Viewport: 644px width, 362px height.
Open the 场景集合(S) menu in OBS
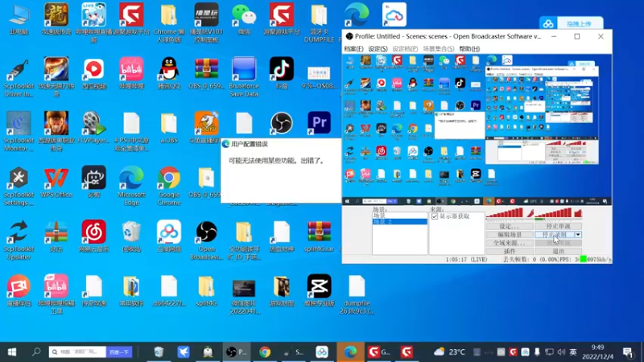[x=439, y=48]
